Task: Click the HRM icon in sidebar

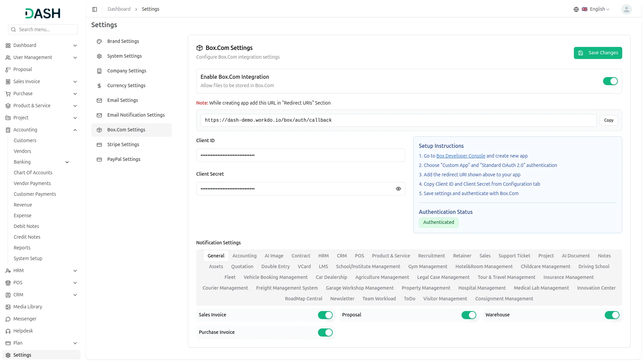Action: tap(8, 271)
